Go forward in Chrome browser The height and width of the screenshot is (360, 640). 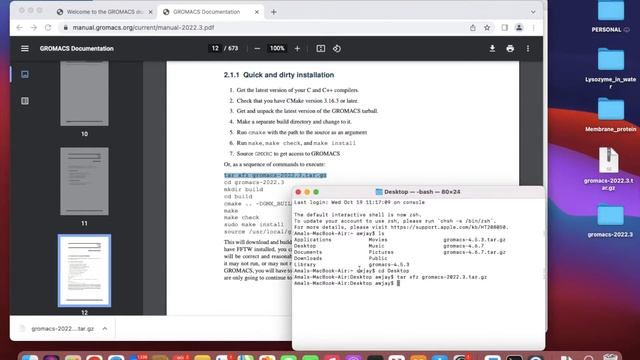(x=34, y=27)
